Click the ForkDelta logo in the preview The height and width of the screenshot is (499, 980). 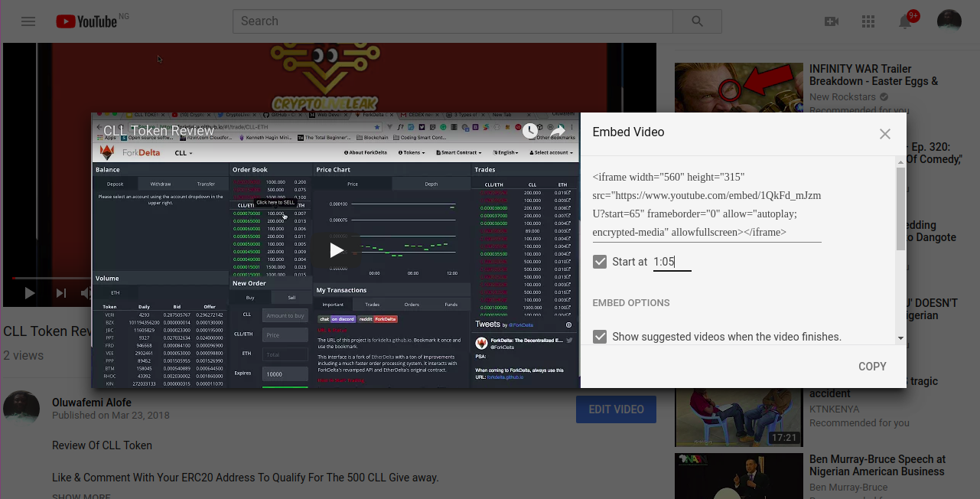click(x=131, y=152)
